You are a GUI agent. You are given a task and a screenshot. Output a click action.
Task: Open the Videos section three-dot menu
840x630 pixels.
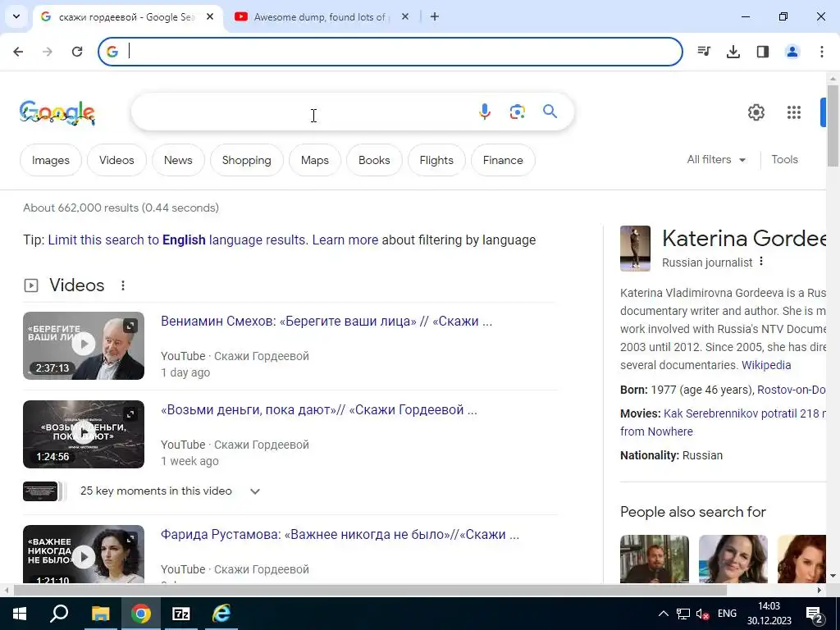pyautogui.click(x=123, y=285)
